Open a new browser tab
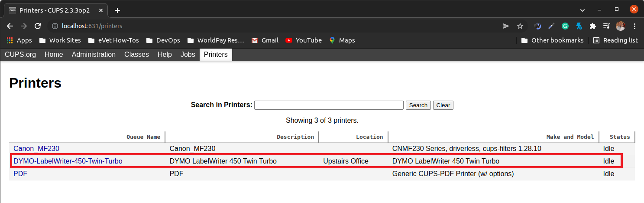This screenshot has height=203, width=644. pos(117,10)
